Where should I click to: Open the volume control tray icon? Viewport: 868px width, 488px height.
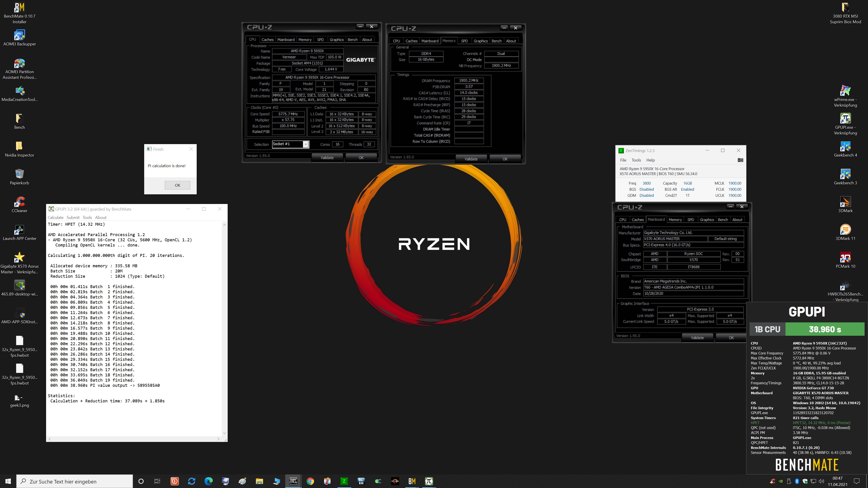821,481
